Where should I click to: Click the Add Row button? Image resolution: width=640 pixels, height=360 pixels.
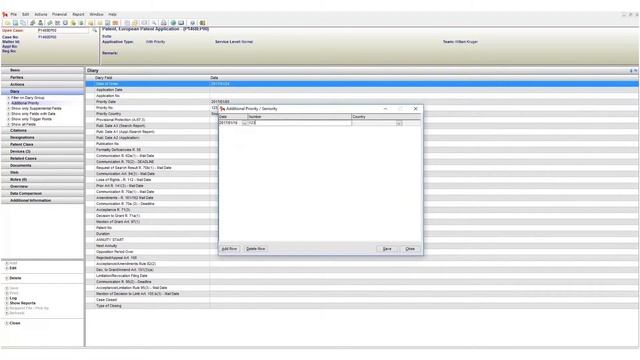click(x=229, y=249)
